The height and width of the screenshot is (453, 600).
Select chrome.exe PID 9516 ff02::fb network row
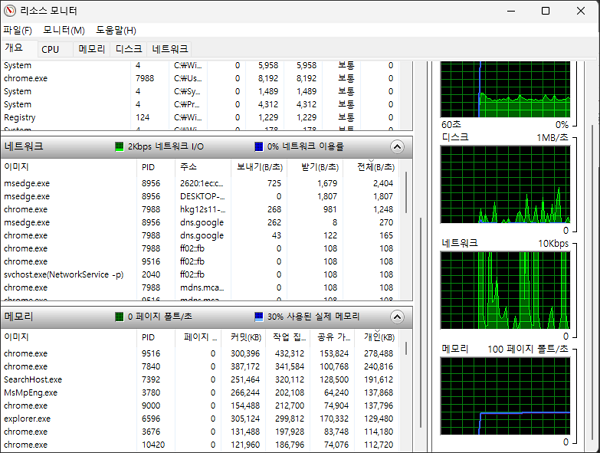[201, 262]
